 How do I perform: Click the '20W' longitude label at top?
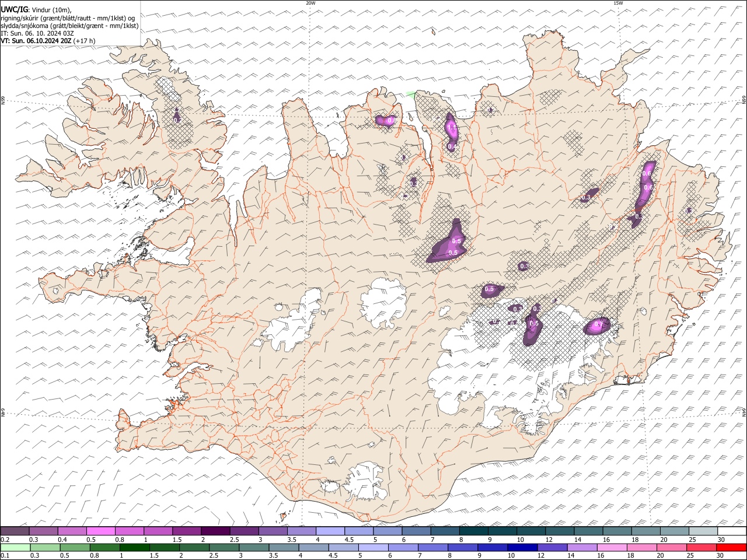click(310, 3)
